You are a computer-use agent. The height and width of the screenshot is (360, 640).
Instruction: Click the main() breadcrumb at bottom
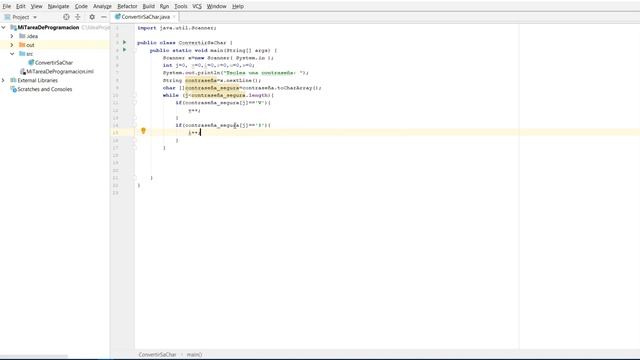(x=194, y=355)
